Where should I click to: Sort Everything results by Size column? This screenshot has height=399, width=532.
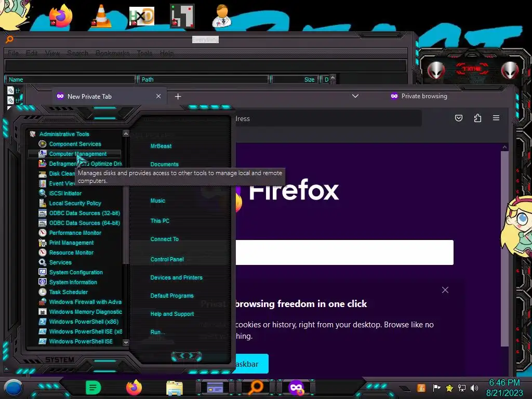coord(295,79)
